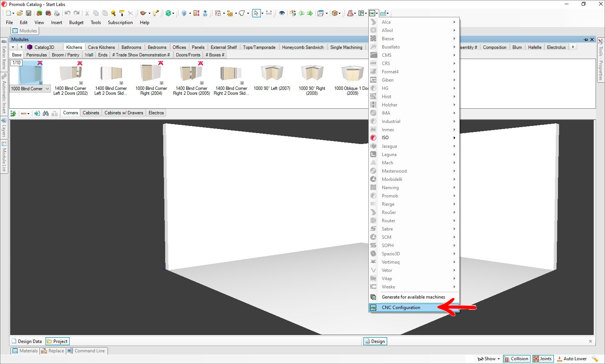Click the CNC toolbar icon

[x=372, y=13]
